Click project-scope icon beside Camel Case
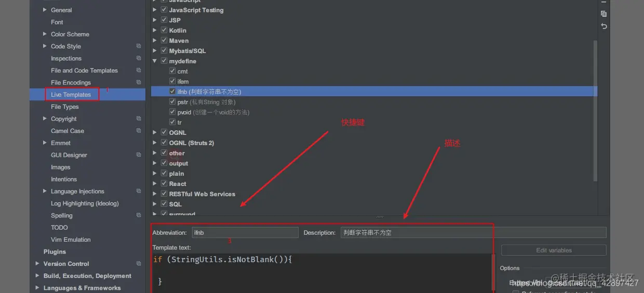Screen dimensions: 644x293 pyautogui.click(x=139, y=130)
